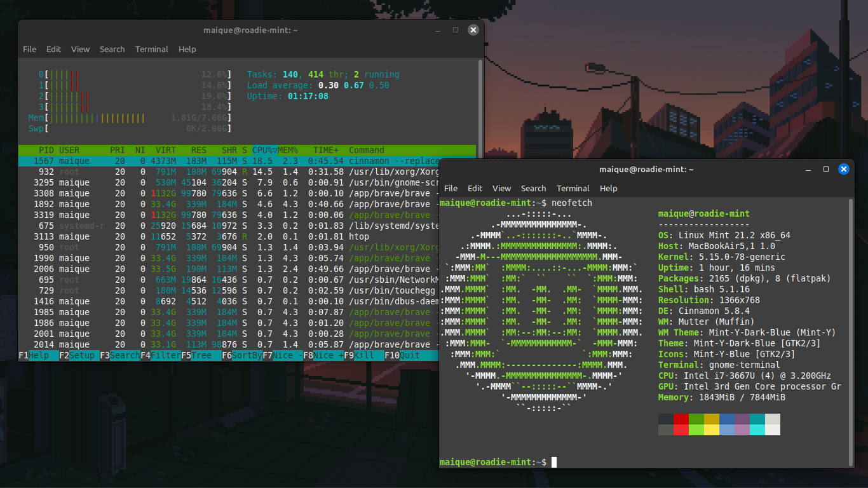868x488 pixels.
Task: Select the cinnamon process row in htop
Action: 191,160
